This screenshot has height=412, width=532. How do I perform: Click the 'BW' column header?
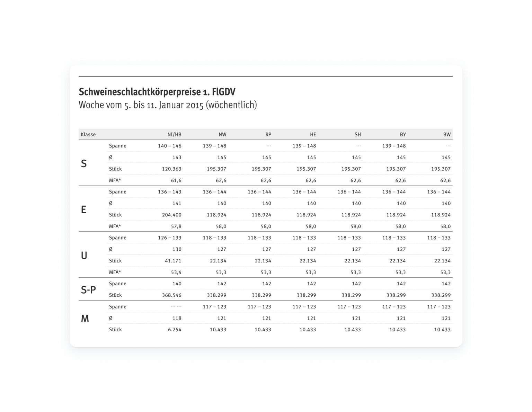[x=447, y=134]
